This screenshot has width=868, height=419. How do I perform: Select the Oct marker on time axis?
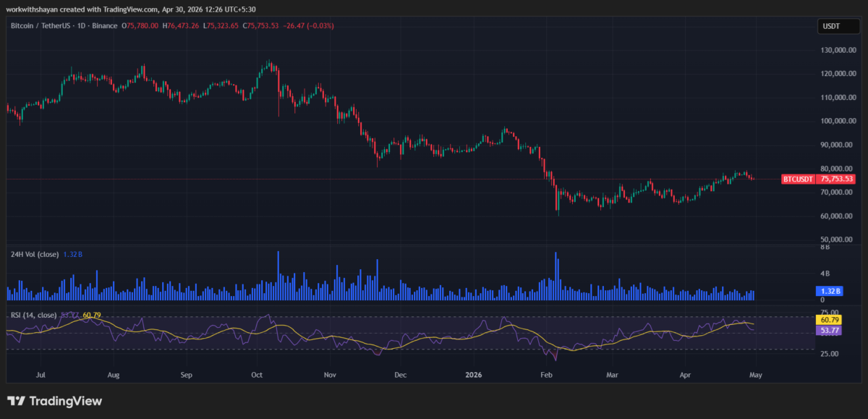click(257, 376)
